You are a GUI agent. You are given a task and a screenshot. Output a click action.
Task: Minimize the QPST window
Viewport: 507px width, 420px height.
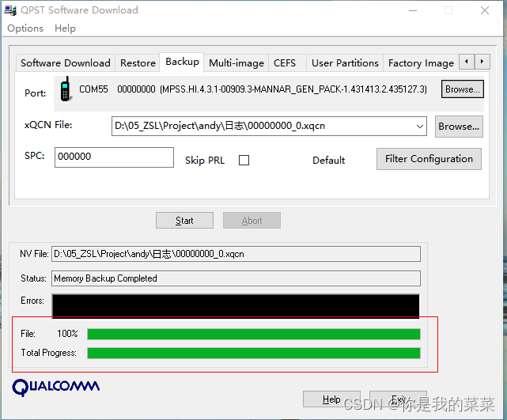click(413, 10)
